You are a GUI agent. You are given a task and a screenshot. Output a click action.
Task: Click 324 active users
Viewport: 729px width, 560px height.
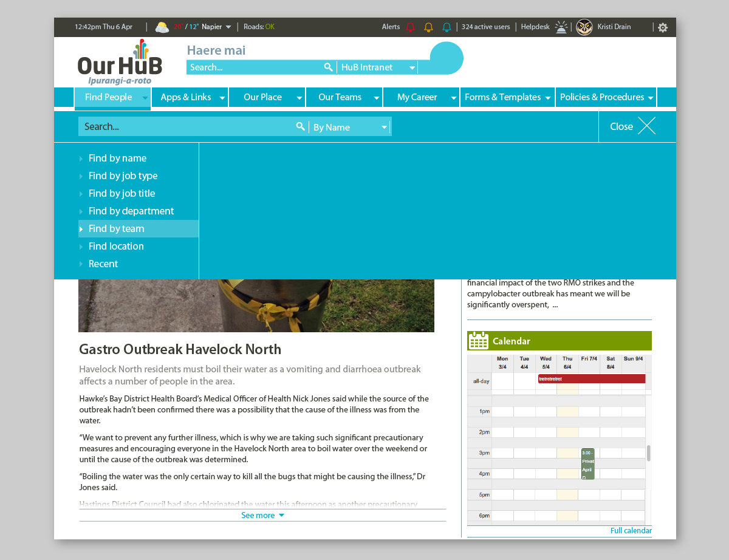[485, 27]
